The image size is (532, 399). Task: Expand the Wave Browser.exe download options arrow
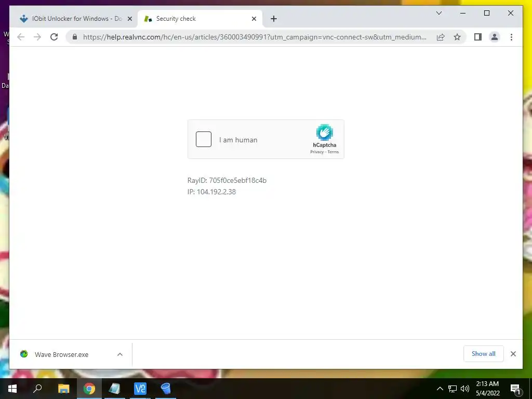120,354
